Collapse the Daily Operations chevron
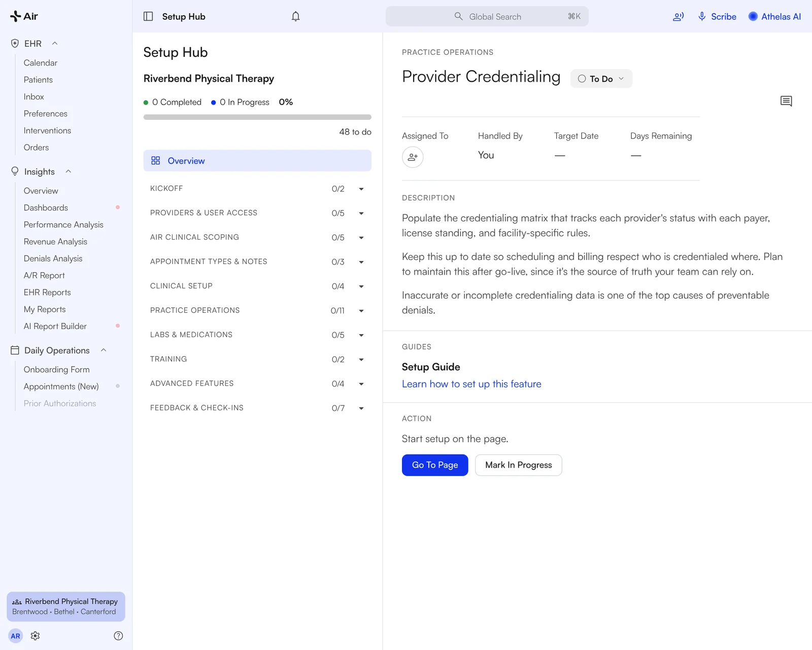Image resolution: width=812 pixels, height=650 pixels. [x=104, y=350]
